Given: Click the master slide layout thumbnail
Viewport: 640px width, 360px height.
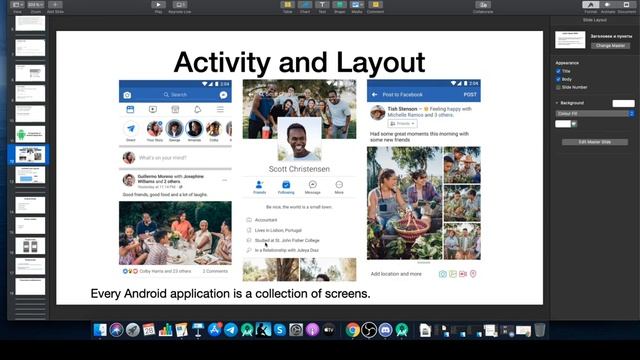Looking at the screenshot, I should click(570, 40).
